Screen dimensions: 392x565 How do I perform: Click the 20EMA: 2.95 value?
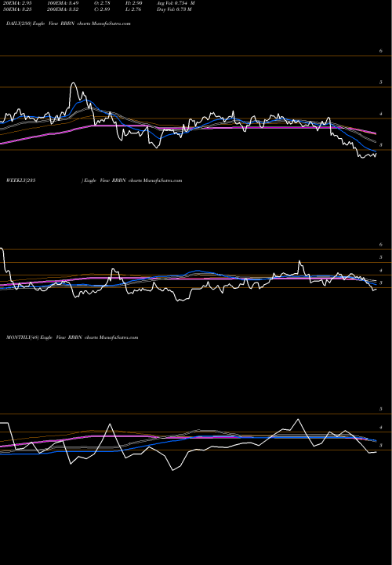point(19,3)
